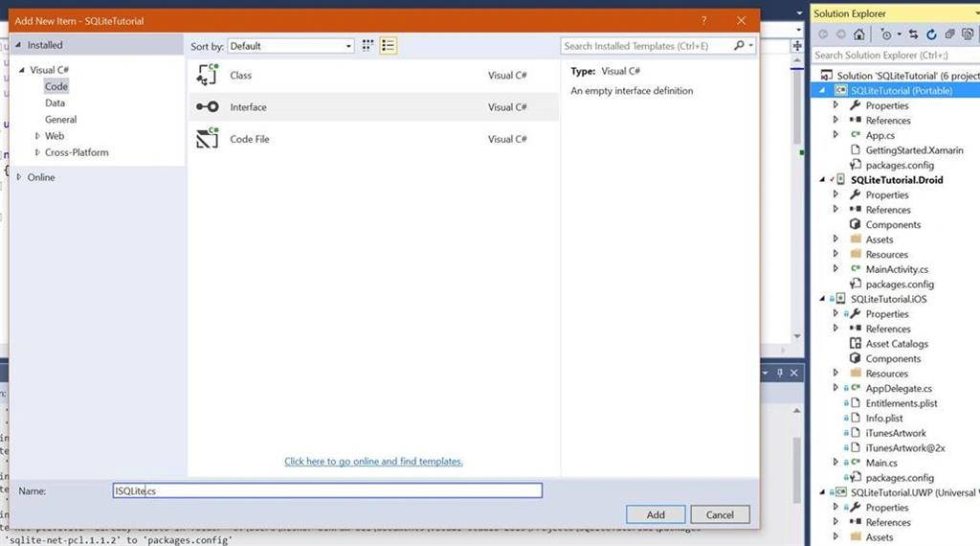Open the help question mark in dialog title
This screenshot has width=980, height=546.
click(703, 21)
